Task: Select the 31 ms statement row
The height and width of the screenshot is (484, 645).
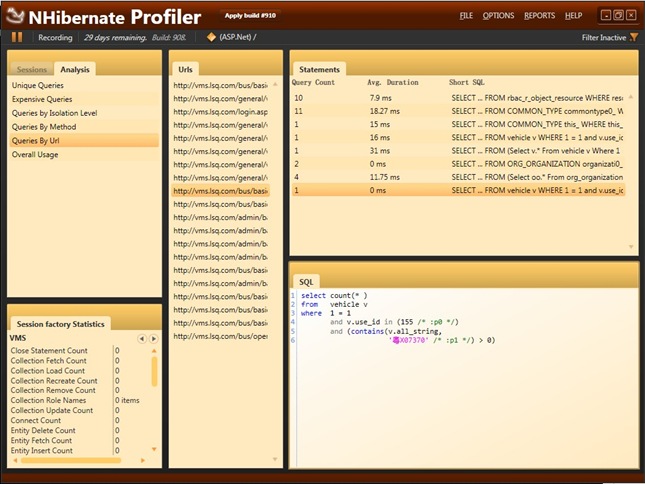Action: [458, 151]
